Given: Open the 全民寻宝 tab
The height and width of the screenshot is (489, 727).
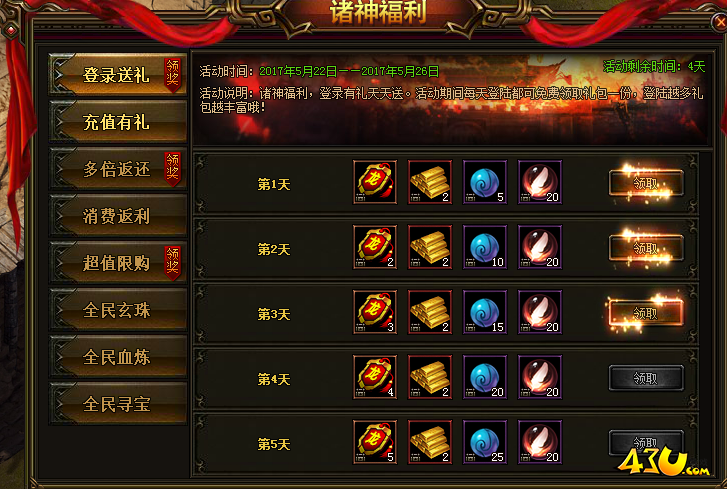Looking at the screenshot, I should [118, 404].
